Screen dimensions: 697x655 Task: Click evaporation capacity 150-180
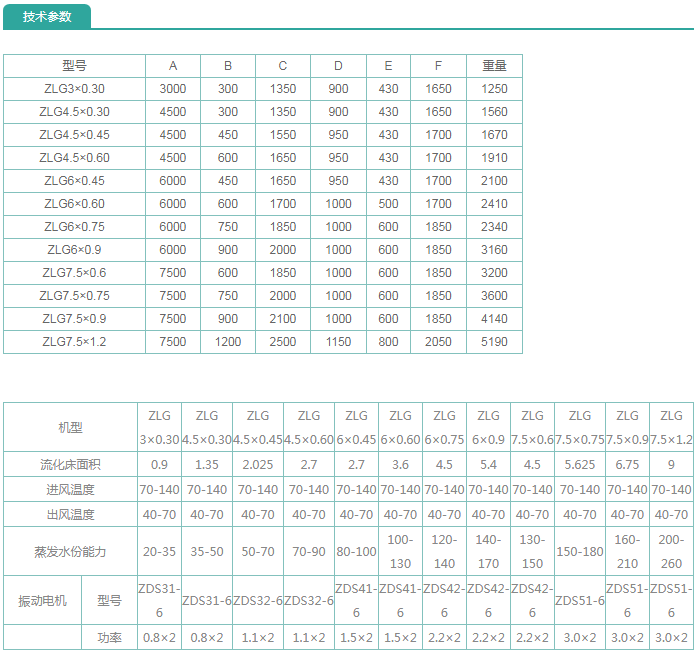pos(580,552)
